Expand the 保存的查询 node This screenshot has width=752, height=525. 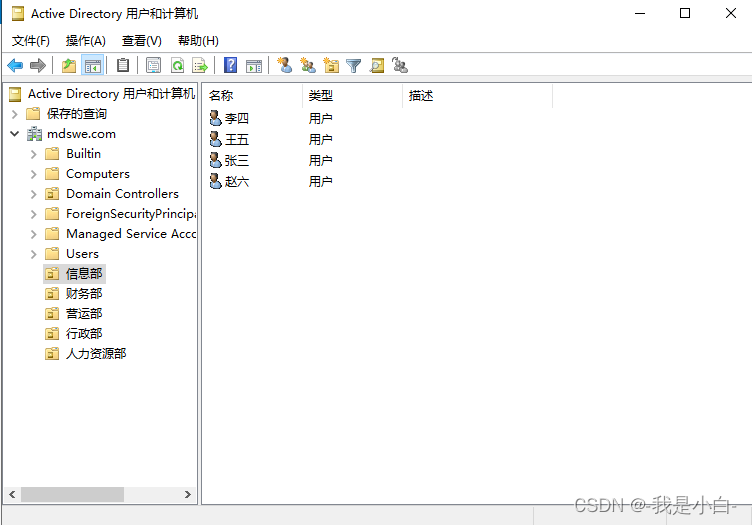(x=14, y=114)
